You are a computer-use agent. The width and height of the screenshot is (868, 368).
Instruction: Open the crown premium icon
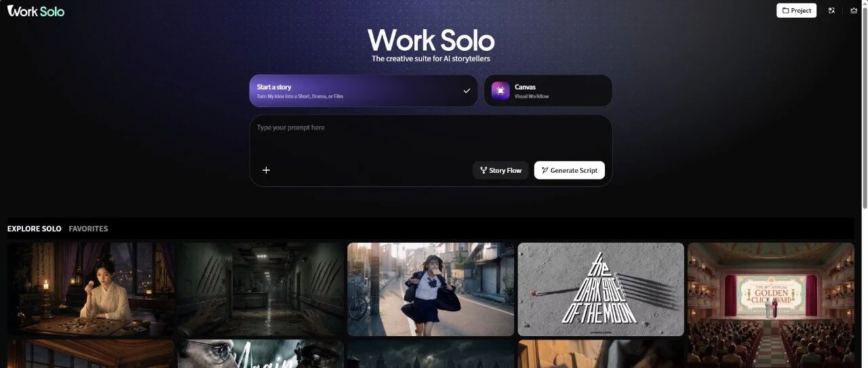[853, 10]
